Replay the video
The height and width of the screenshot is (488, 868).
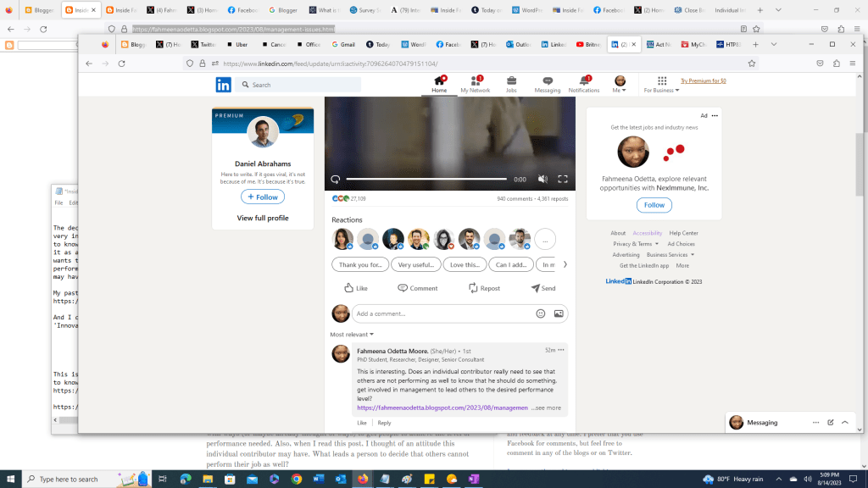(336, 180)
